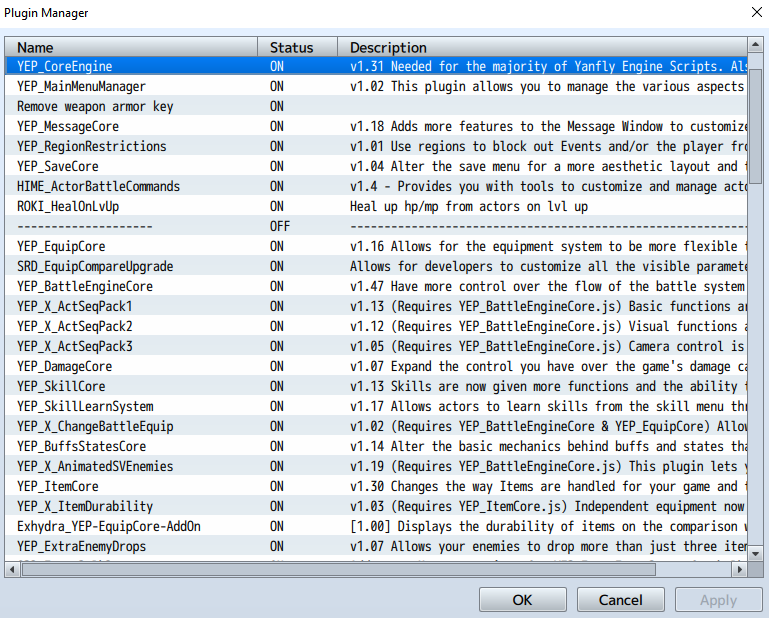This screenshot has width=769, height=618.
Task: Click v1.4 description of HIME_ActorBattleCommands
Action: [548, 186]
